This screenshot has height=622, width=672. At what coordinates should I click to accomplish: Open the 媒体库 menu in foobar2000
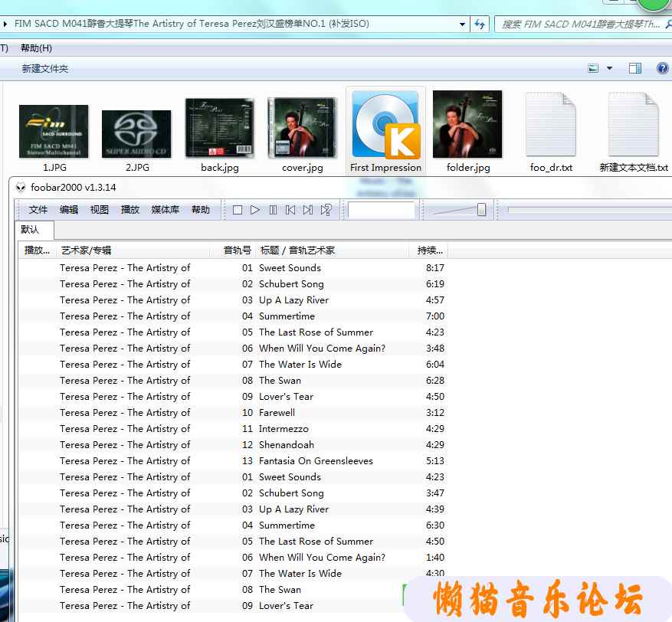pyautogui.click(x=165, y=209)
